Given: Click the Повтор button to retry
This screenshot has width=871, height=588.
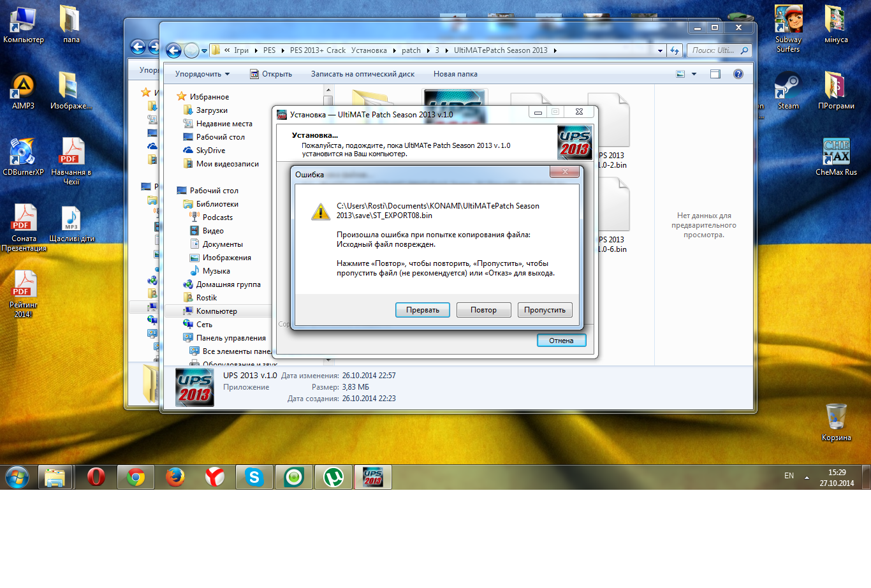Looking at the screenshot, I should 483,310.
